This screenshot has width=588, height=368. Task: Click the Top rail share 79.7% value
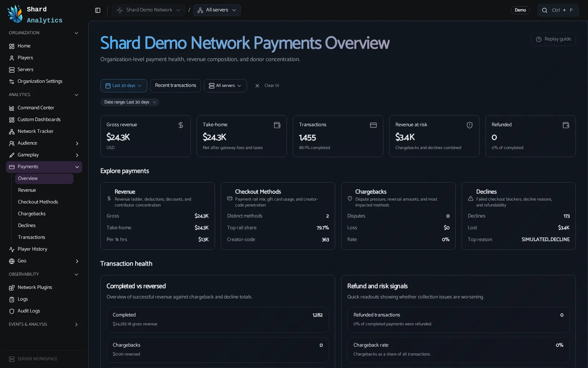click(x=323, y=228)
